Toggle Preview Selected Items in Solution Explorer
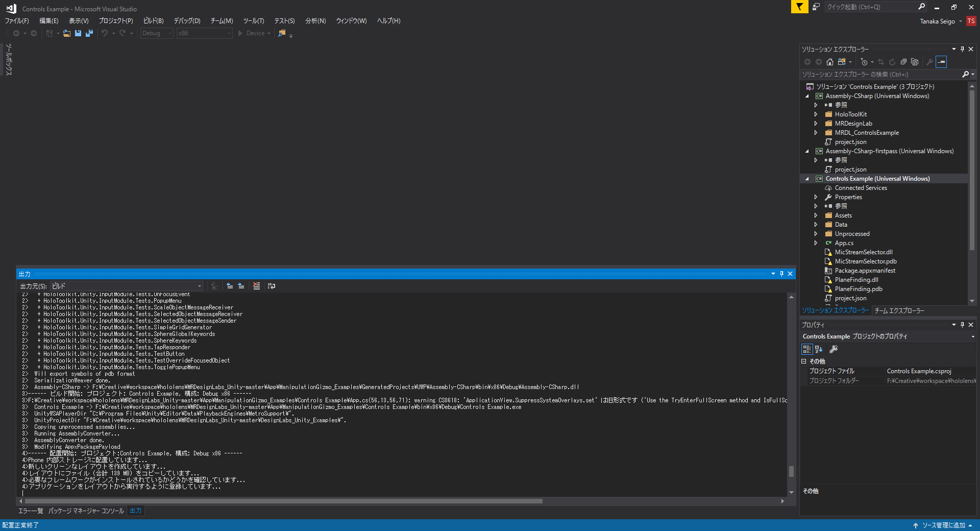 point(941,62)
